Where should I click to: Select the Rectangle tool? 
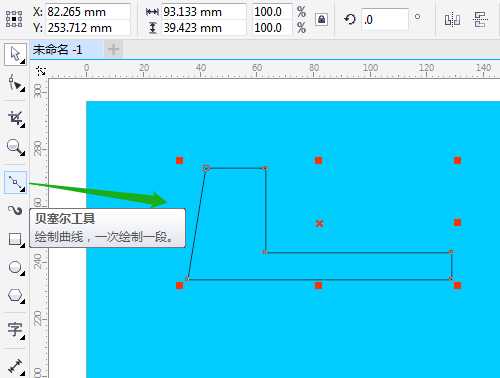[x=15, y=239]
